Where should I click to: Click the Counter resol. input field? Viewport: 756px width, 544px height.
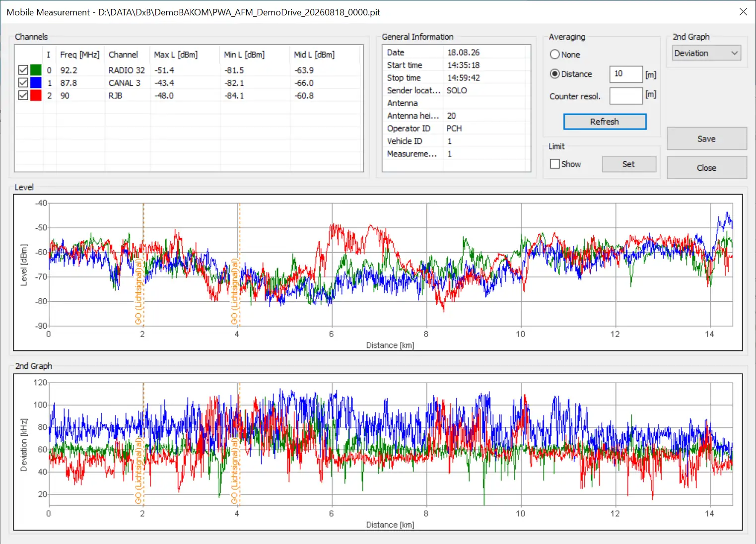click(626, 96)
